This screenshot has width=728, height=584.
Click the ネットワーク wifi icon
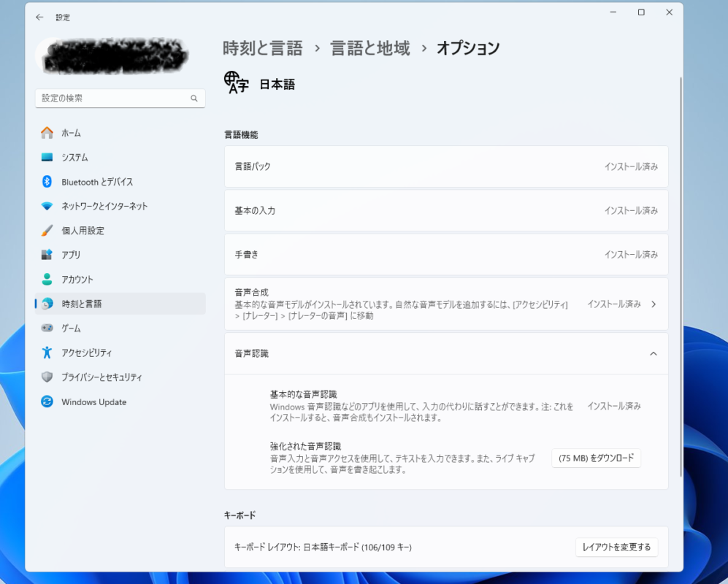coord(47,206)
